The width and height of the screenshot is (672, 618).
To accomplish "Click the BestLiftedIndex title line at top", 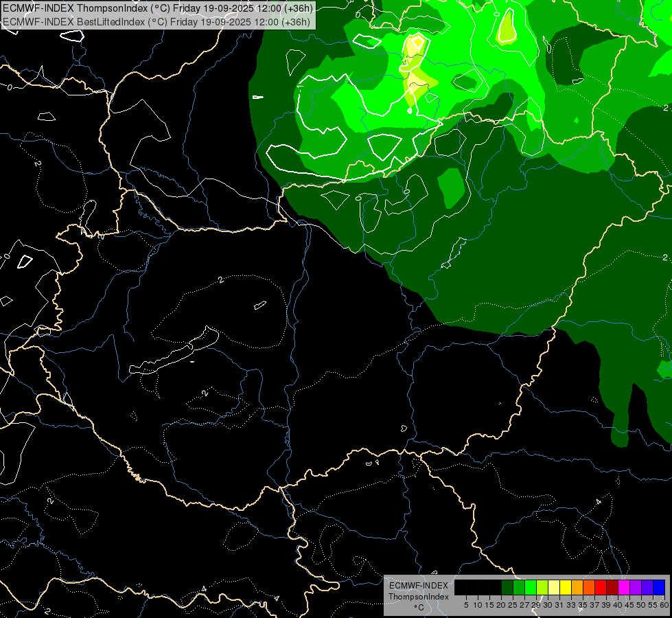I will pyautogui.click(x=157, y=22).
